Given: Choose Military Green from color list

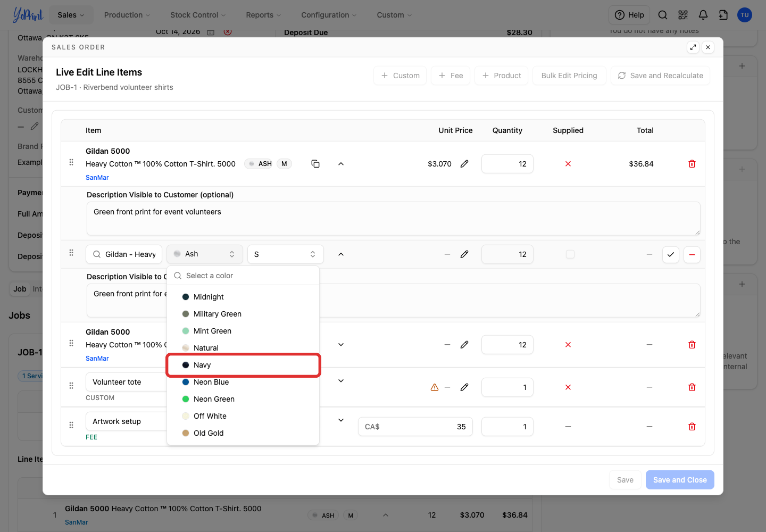Looking at the screenshot, I should tap(243, 314).
